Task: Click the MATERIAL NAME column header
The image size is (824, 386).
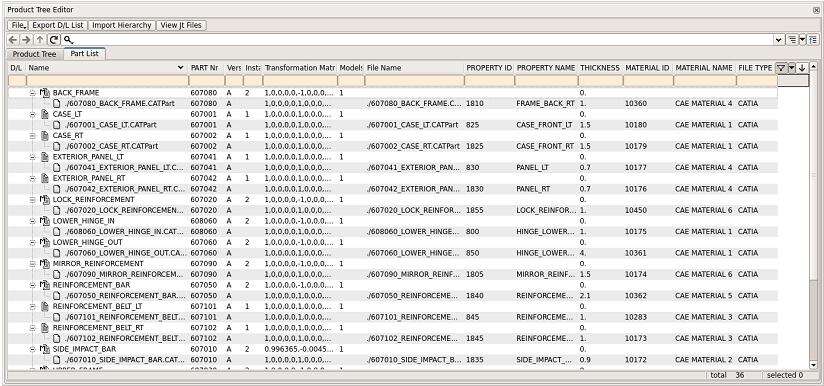Action: point(704,68)
